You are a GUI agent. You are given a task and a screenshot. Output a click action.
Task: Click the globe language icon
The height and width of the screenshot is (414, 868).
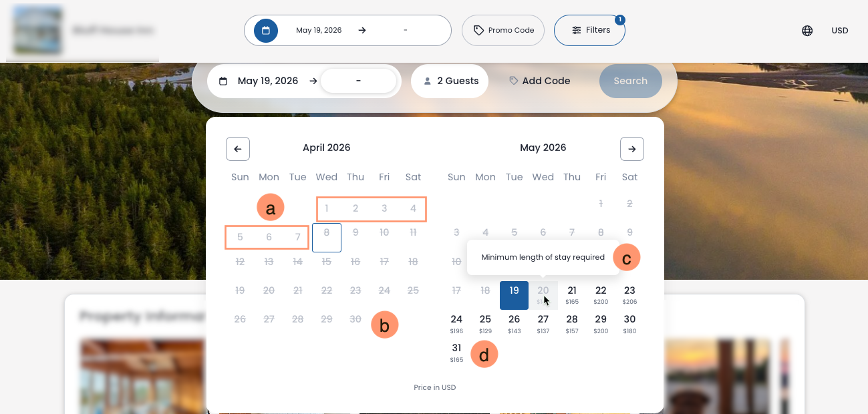(807, 31)
